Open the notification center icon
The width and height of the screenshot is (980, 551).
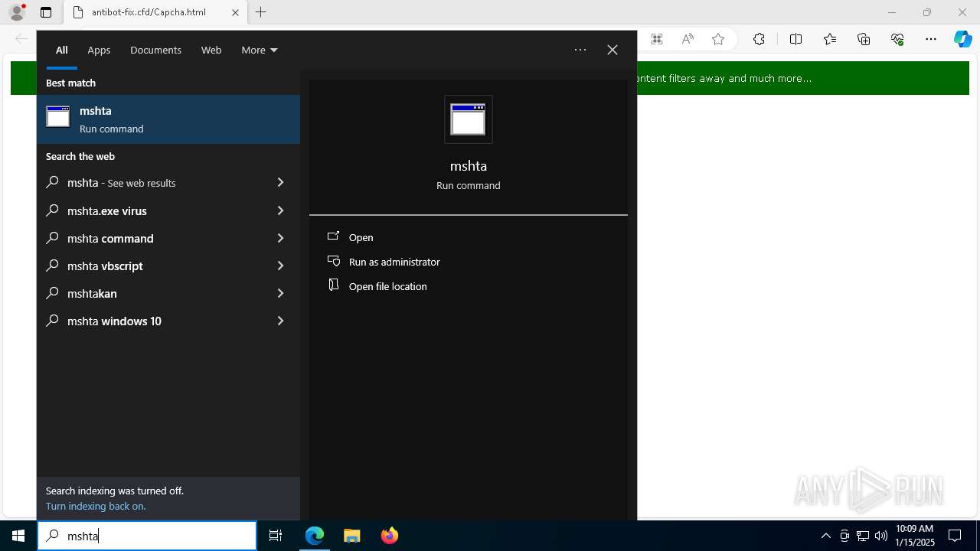[955, 536]
